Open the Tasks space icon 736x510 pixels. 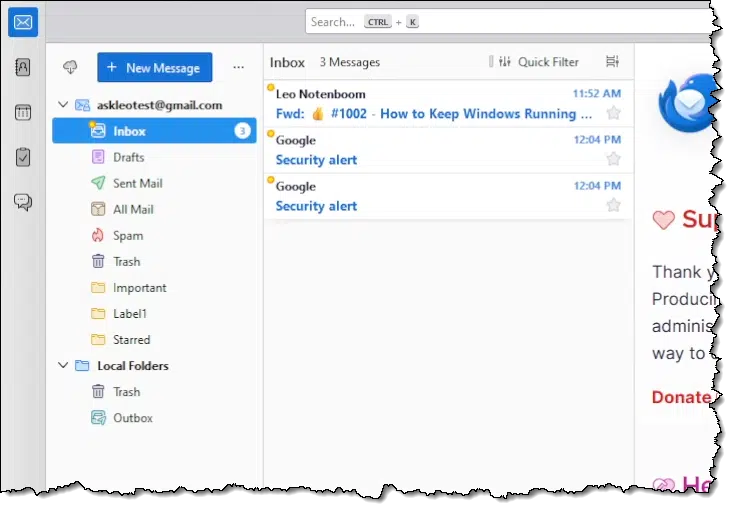click(x=23, y=157)
